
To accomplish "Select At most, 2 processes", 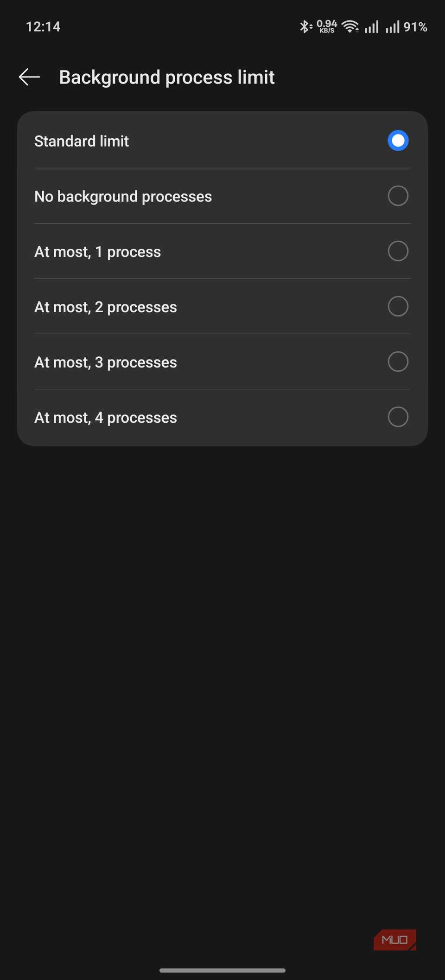I will pos(222,306).
